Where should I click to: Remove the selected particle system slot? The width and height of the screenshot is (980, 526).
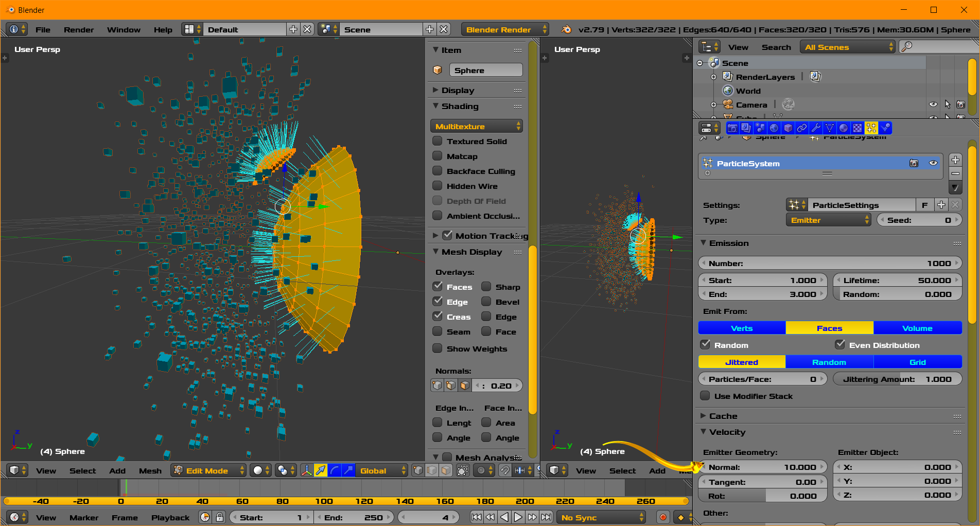coord(955,173)
